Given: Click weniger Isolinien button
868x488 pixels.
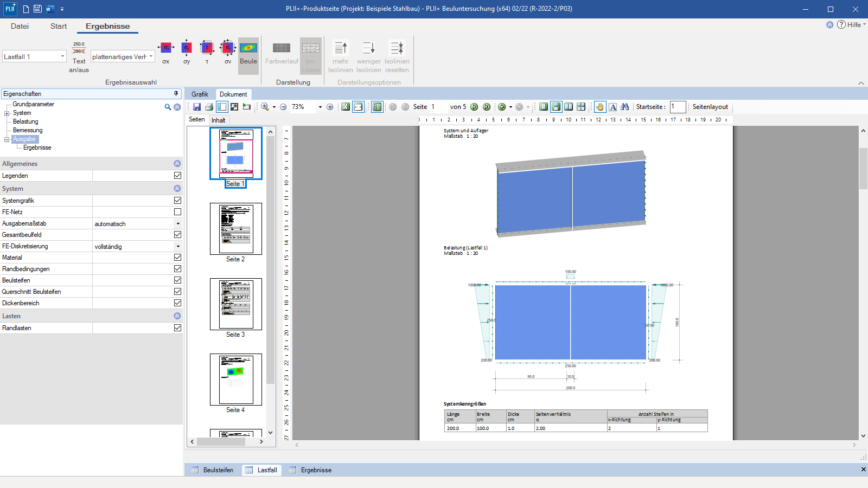Looking at the screenshot, I should 369,57.
